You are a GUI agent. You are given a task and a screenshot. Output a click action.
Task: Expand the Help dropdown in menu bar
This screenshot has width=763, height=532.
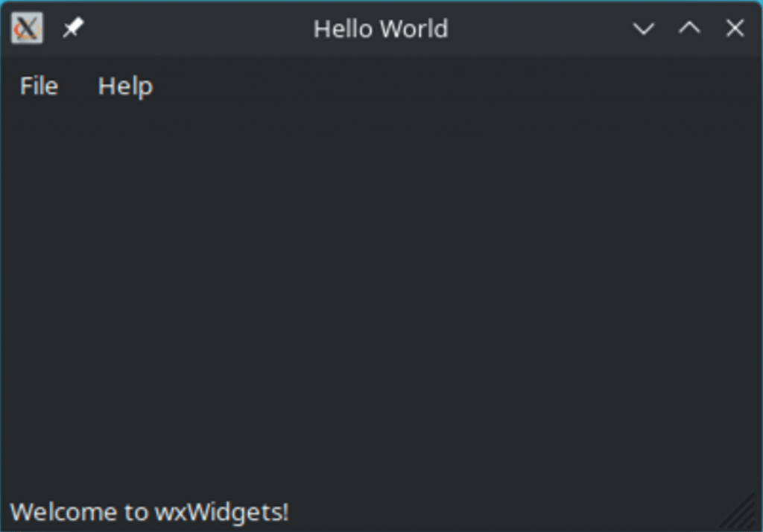click(x=125, y=86)
